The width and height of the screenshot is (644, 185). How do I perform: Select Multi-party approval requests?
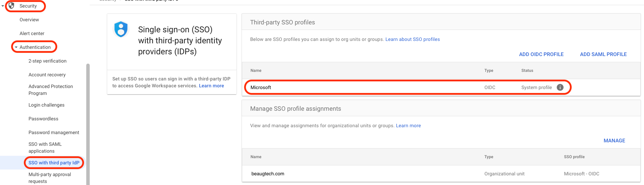pos(49,178)
